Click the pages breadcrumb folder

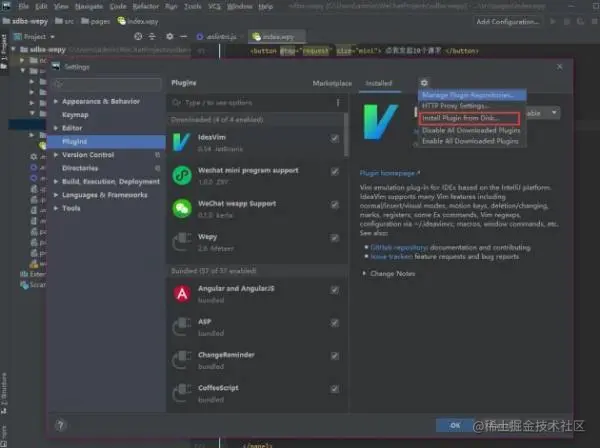tap(96, 21)
